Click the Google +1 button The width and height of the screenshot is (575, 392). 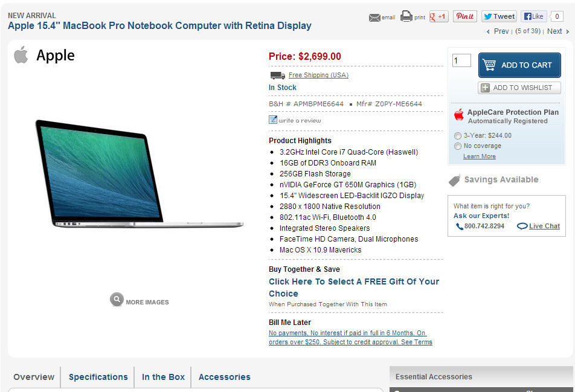point(438,16)
